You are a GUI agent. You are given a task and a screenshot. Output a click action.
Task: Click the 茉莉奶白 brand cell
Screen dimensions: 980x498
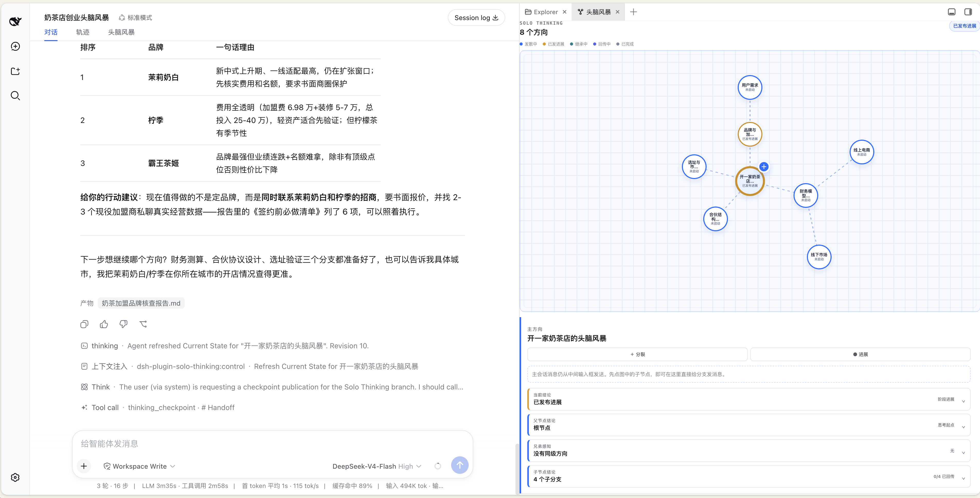click(x=163, y=77)
